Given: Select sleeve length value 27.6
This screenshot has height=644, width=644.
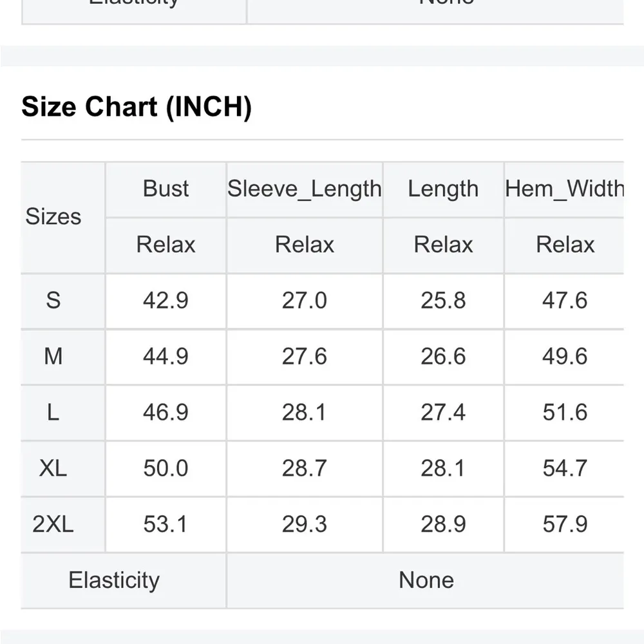Looking at the screenshot, I should pos(305,356).
